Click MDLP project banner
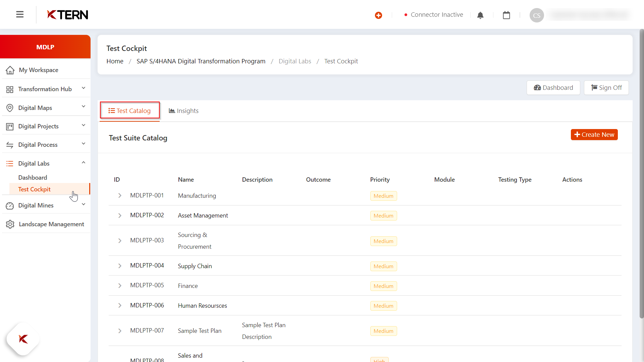 (x=45, y=47)
